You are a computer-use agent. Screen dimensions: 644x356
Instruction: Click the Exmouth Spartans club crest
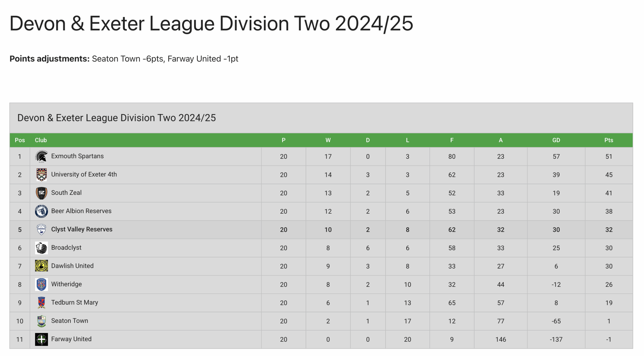pyautogui.click(x=41, y=156)
